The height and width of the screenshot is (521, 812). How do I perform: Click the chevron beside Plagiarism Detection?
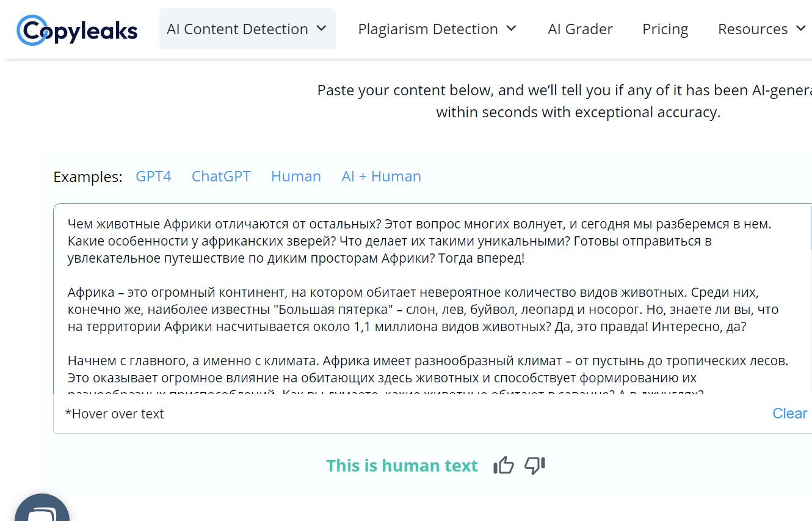click(x=512, y=28)
